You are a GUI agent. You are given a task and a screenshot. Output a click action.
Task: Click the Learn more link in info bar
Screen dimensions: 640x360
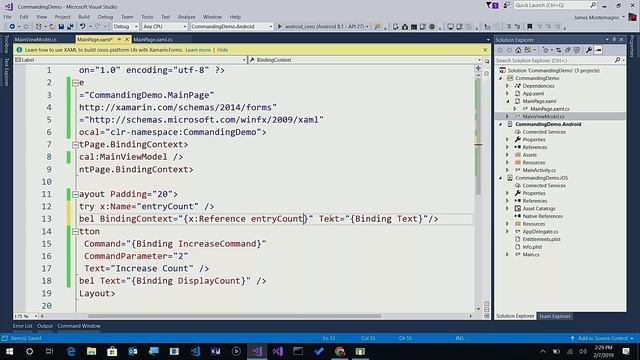[x=198, y=50]
